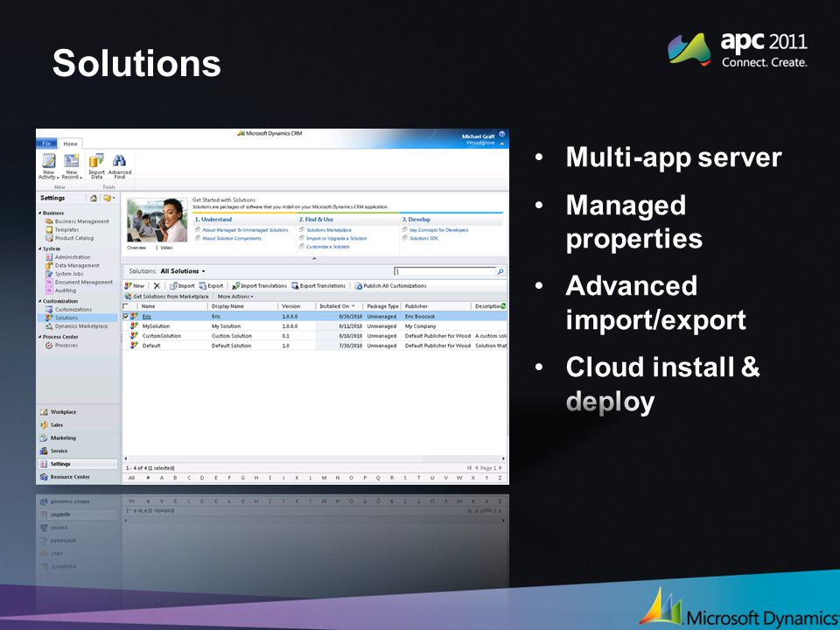
Task: Open the Solutions Marketplace link
Action: [329, 230]
